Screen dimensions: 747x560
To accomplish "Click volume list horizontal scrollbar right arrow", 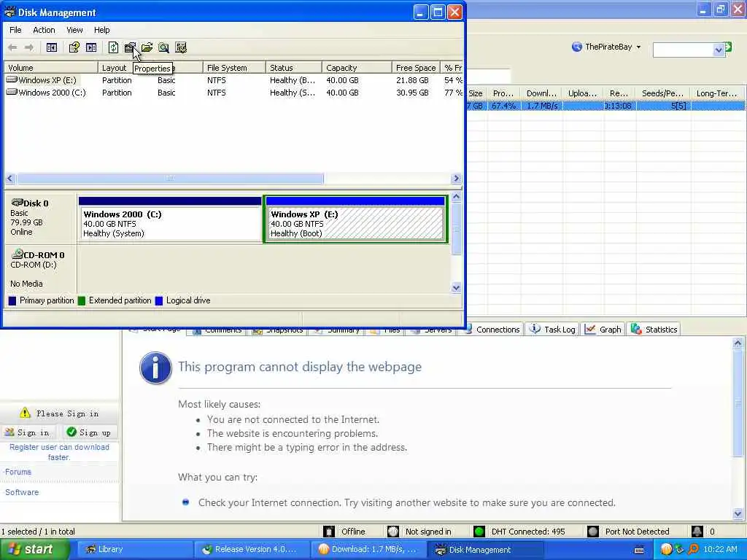I will [457, 179].
